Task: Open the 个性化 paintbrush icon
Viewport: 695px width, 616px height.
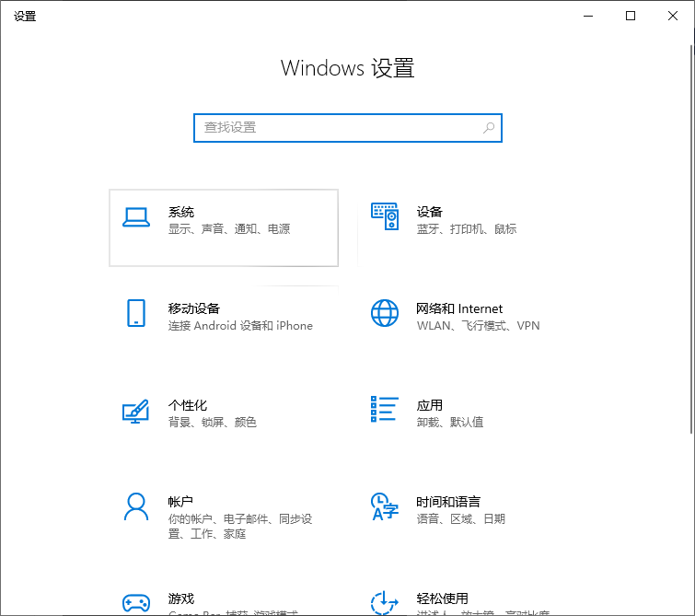Action: pyautogui.click(x=135, y=412)
